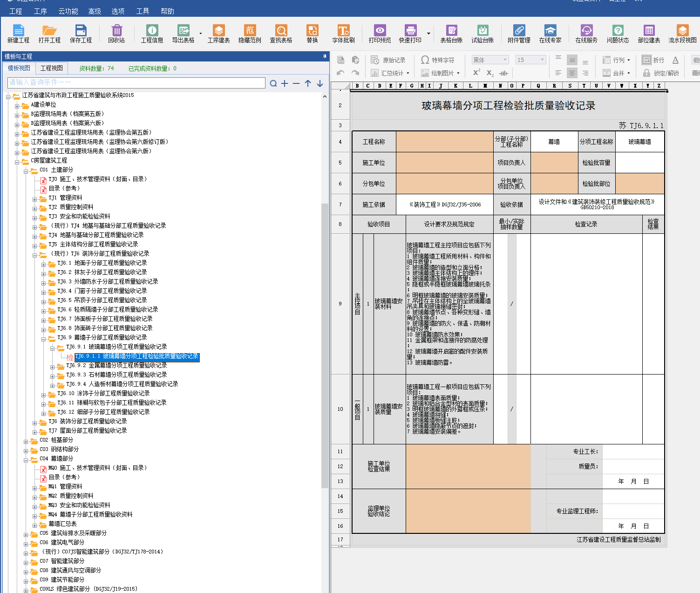Click the redo arrow icon

tap(355, 73)
